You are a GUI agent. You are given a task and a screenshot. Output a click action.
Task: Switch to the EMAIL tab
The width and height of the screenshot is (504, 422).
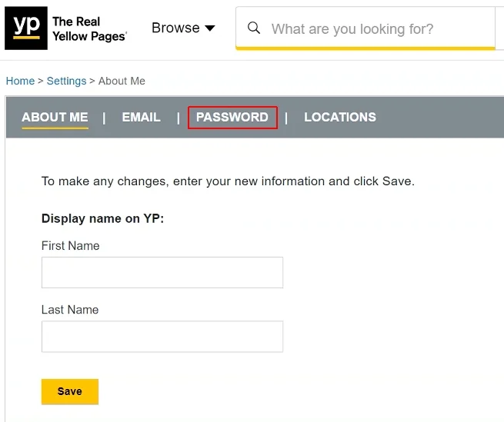(142, 118)
